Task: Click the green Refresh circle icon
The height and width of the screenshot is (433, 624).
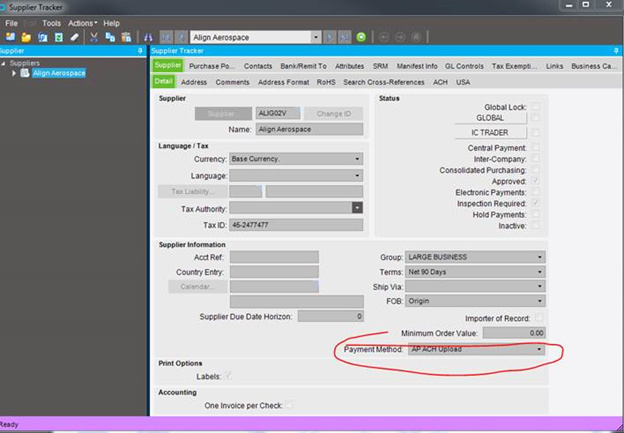Action: pos(361,37)
